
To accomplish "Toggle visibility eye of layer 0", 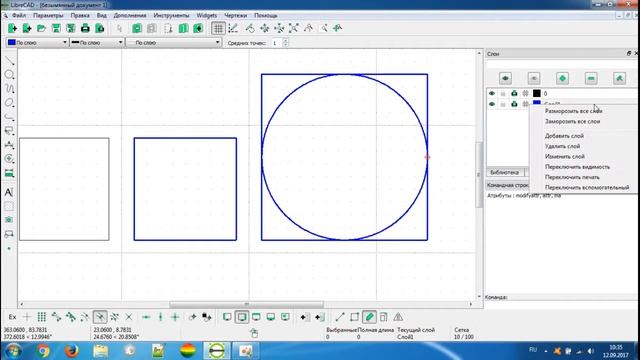I will pyautogui.click(x=491, y=93).
